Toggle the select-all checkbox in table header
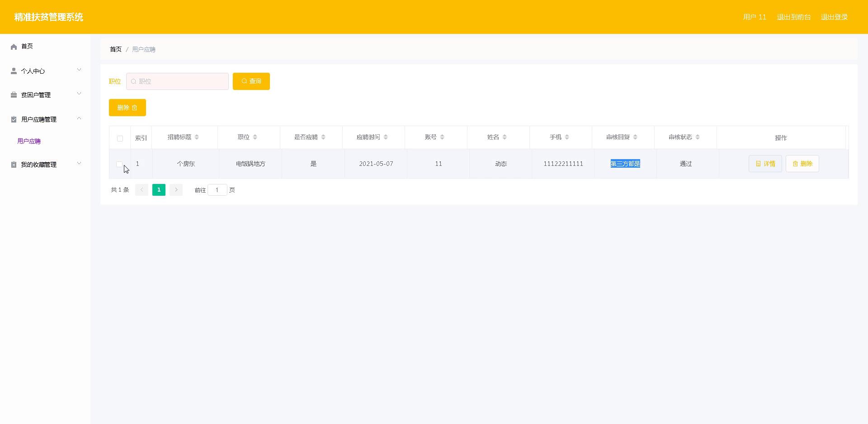The image size is (868, 424). tap(120, 138)
